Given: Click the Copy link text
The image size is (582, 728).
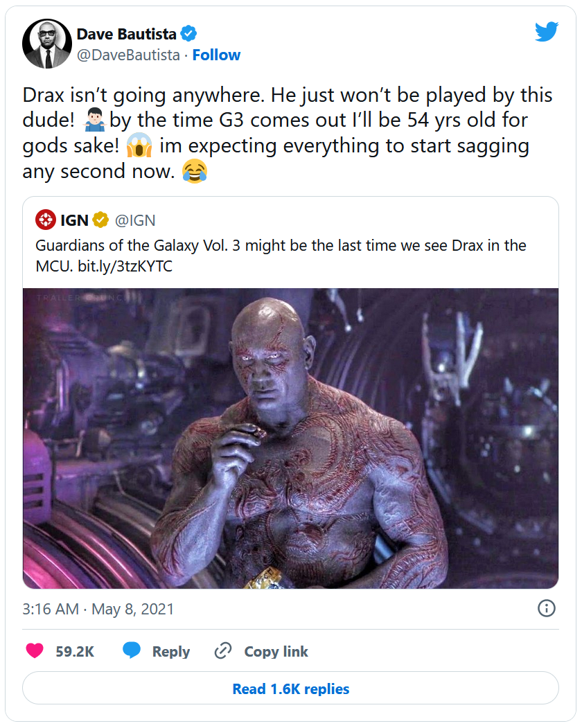Looking at the screenshot, I should pos(276,652).
